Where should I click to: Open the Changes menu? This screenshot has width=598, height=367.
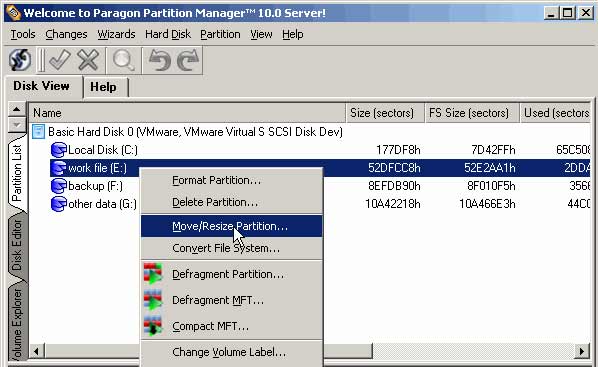click(66, 34)
